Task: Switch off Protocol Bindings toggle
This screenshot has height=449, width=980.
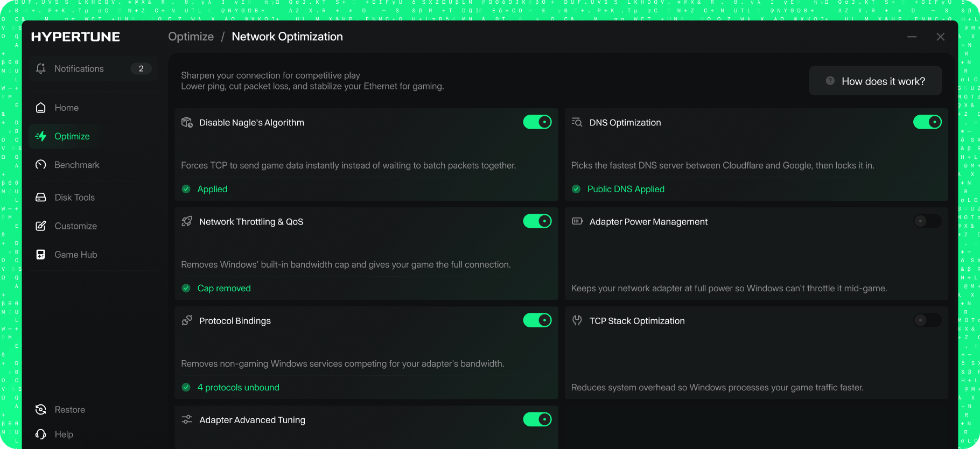Action: tap(537, 320)
